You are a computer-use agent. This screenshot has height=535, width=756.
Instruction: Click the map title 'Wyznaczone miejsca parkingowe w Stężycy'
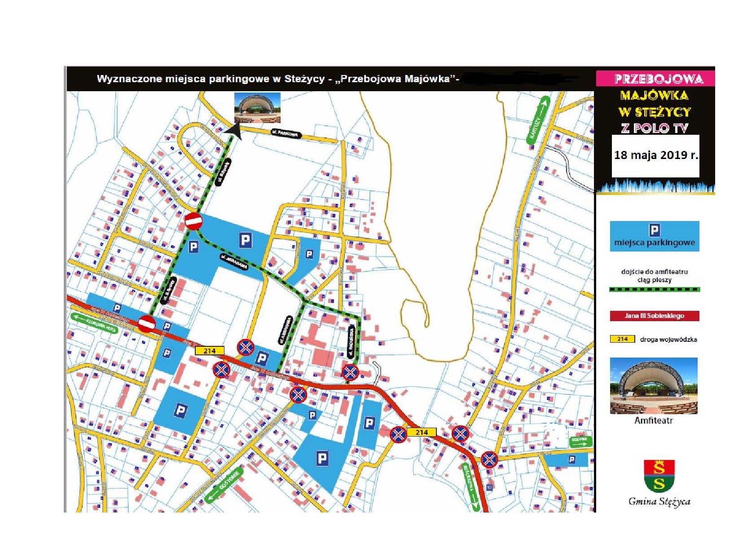tap(211, 79)
